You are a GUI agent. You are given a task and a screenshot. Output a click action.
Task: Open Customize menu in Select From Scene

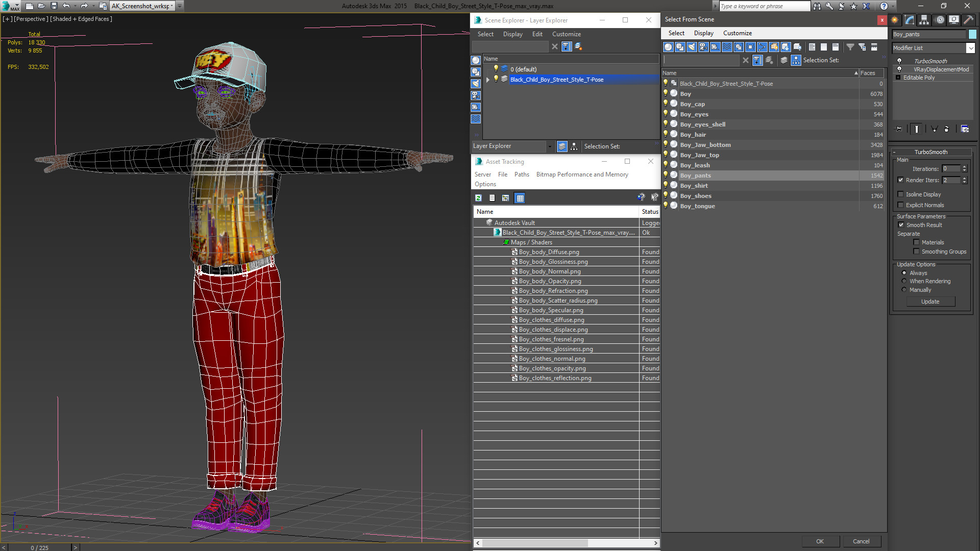pyautogui.click(x=737, y=33)
